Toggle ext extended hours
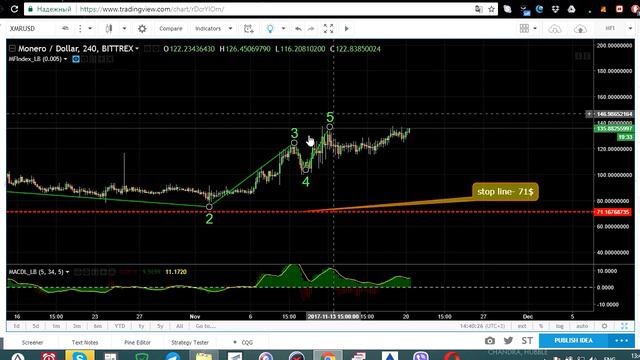Screen dimensions: 640x360 tap(522, 326)
